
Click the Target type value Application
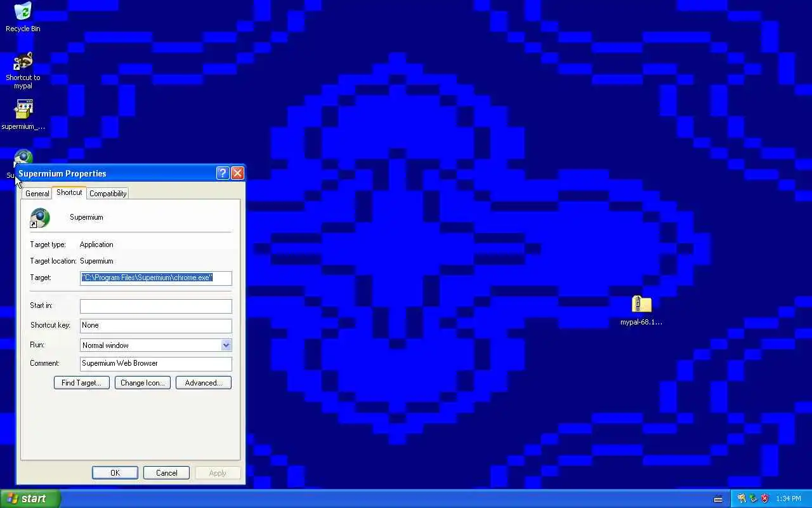click(x=96, y=244)
